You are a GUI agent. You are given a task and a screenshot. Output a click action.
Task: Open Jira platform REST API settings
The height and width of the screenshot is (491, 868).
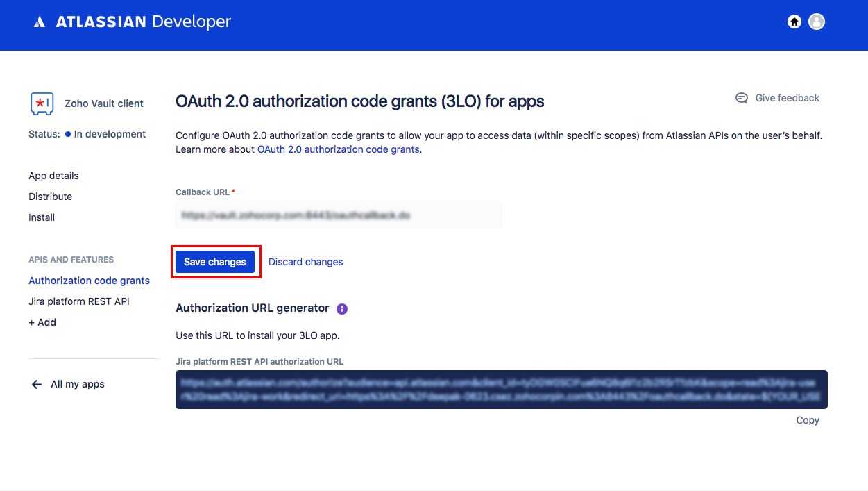(x=79, y=301)
